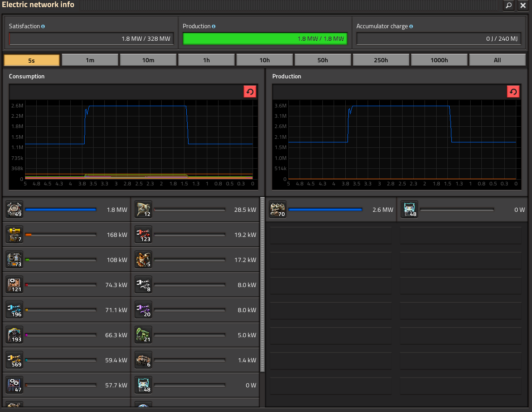Click the 28.5 kW consumption value

[245, 210]
